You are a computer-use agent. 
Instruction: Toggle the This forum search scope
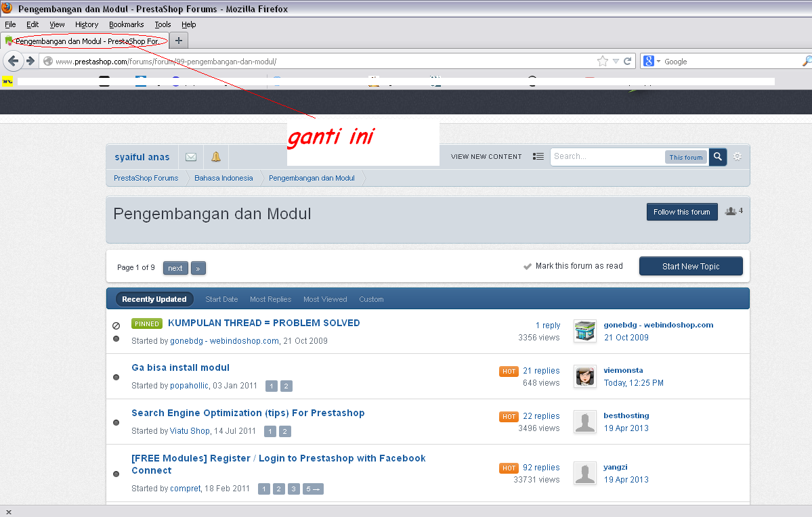685,157
